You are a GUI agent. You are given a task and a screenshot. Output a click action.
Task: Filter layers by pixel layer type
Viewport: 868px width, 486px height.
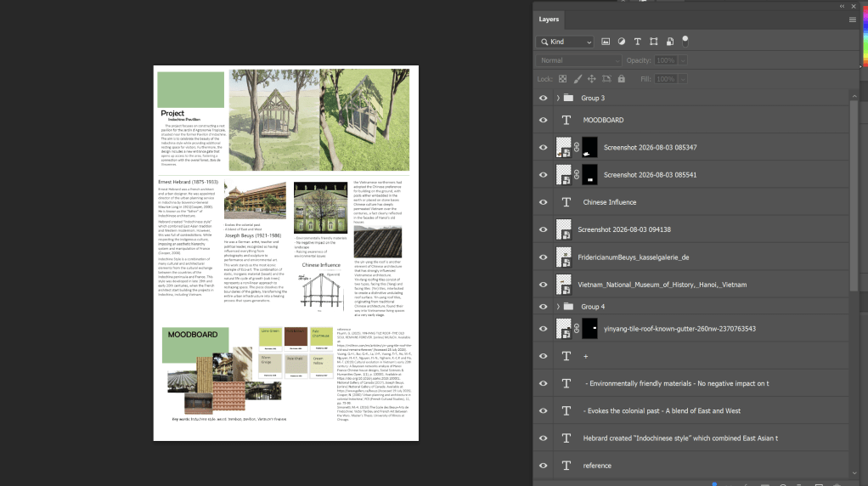tap(606, 42)
